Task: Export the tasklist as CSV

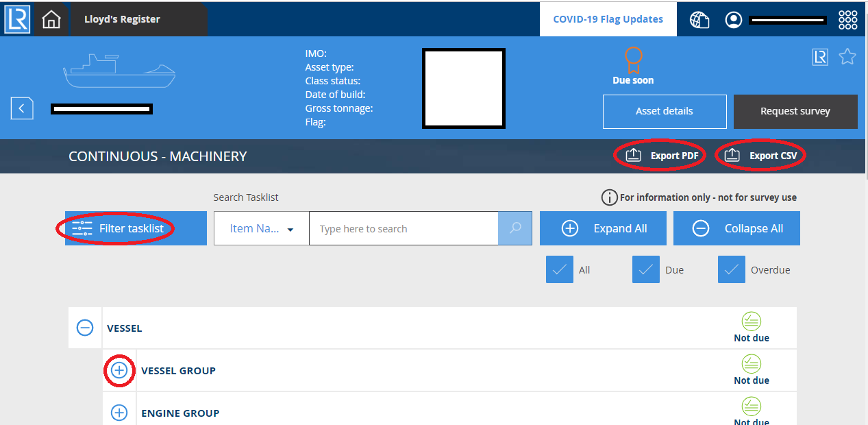Action: click(x=760, y=156)
